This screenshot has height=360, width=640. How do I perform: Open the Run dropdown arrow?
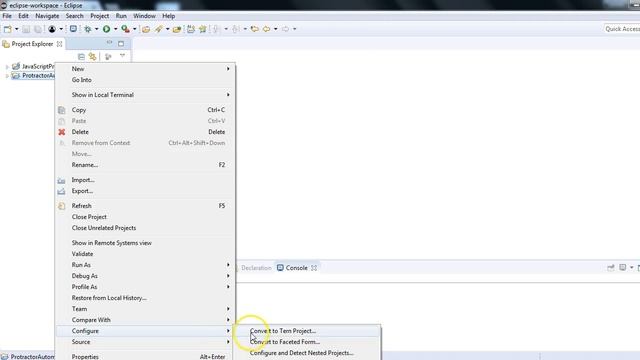[x=116, y=29]
